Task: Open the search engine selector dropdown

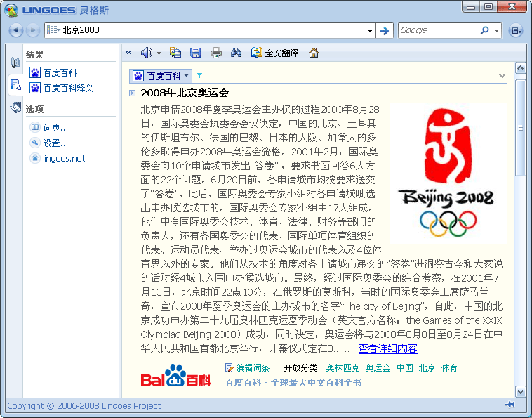Action: (x=496, y=31)
